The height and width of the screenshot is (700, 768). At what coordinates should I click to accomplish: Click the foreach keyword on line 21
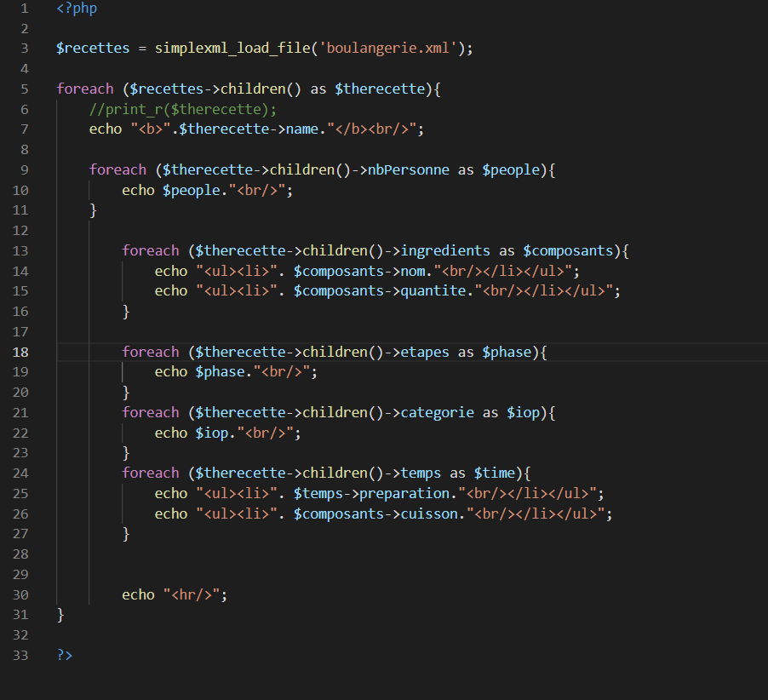[151, 413]
